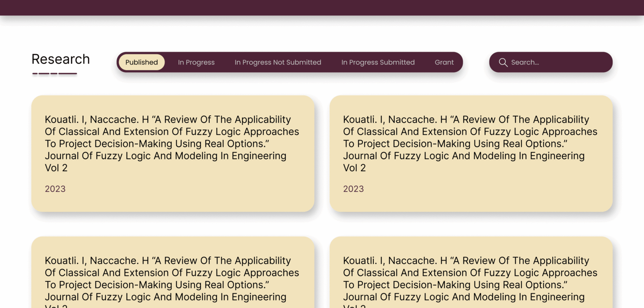Click the Research section heading
Viewport: 644px width, 308px height.
(x=61, y=59)
